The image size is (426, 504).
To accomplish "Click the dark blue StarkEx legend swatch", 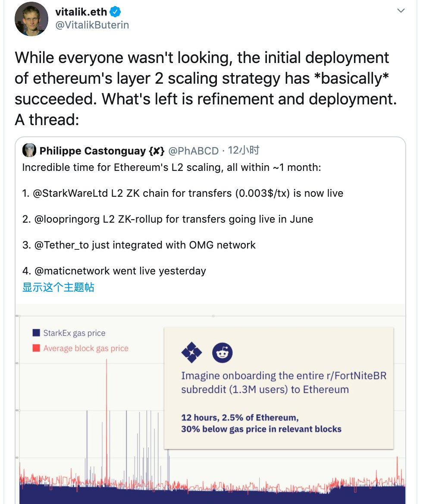I will (x=36, y=333).
